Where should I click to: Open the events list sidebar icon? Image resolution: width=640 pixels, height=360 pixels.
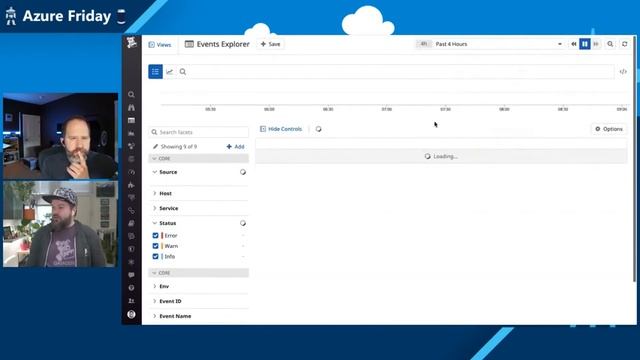pyautogui.click(x=131, y=120)
